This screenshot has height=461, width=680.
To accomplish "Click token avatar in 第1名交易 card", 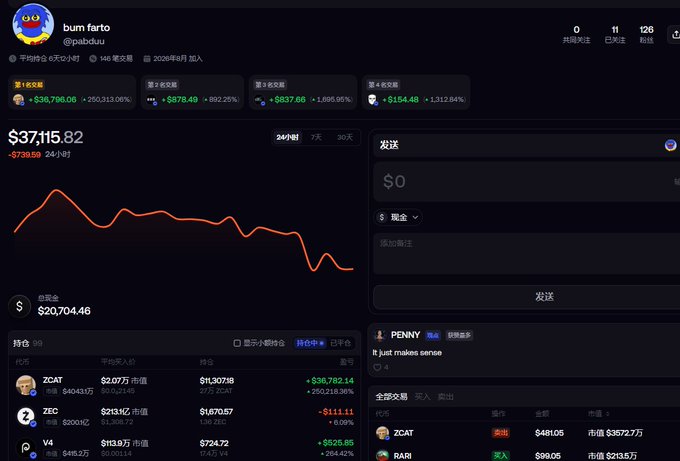I will pos(19,100).
